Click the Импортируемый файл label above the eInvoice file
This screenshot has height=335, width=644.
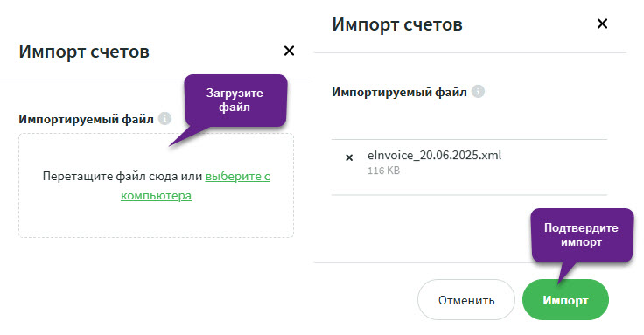pos(399,92)
